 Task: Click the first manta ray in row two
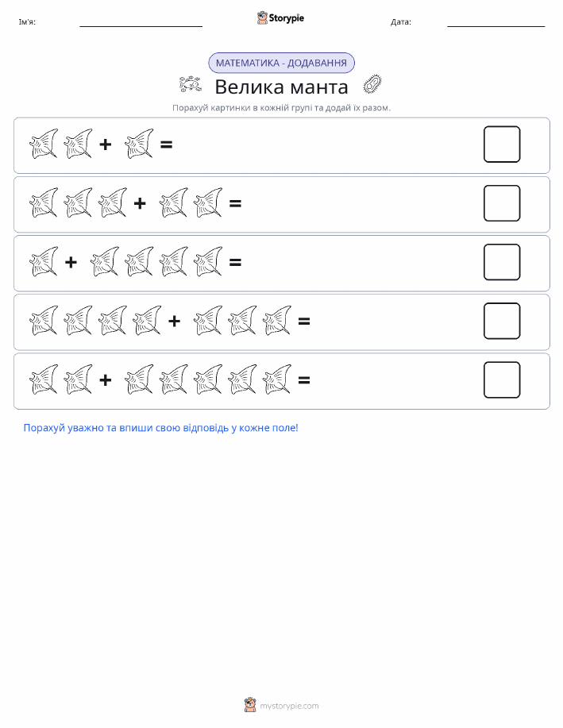tap(44, 203)
